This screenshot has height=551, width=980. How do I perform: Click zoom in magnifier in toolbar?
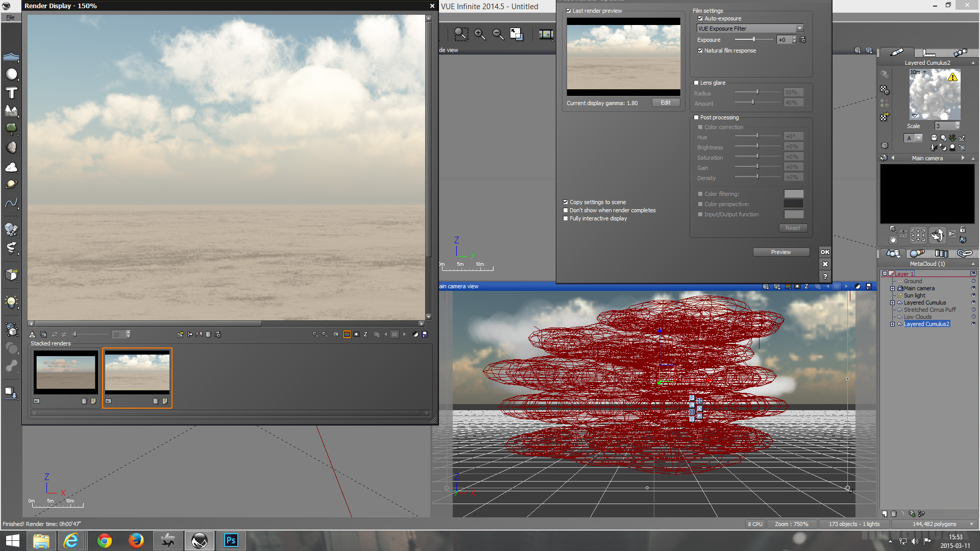click(479, 34)
